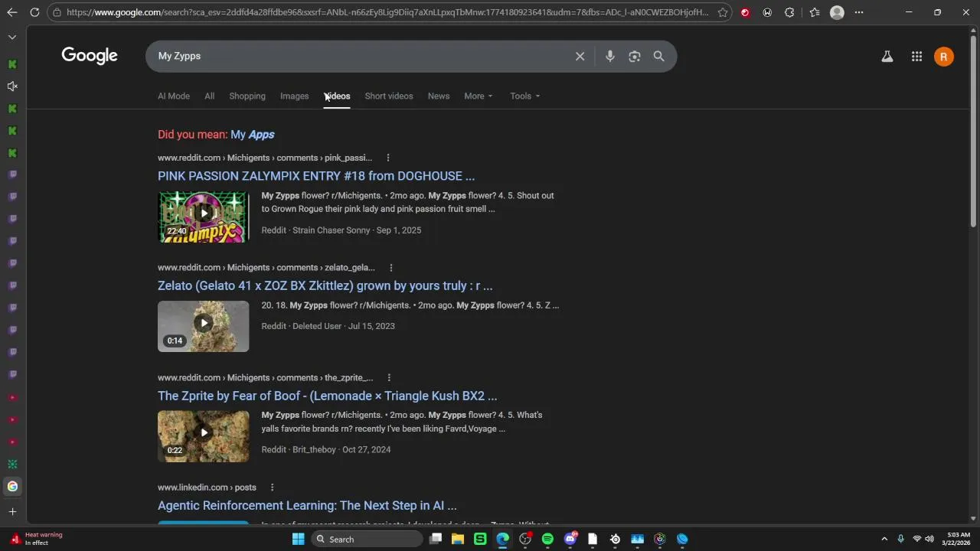Expand the Tools dropdown
This screenshot has width=980, height=551.
tap(525, 96)
